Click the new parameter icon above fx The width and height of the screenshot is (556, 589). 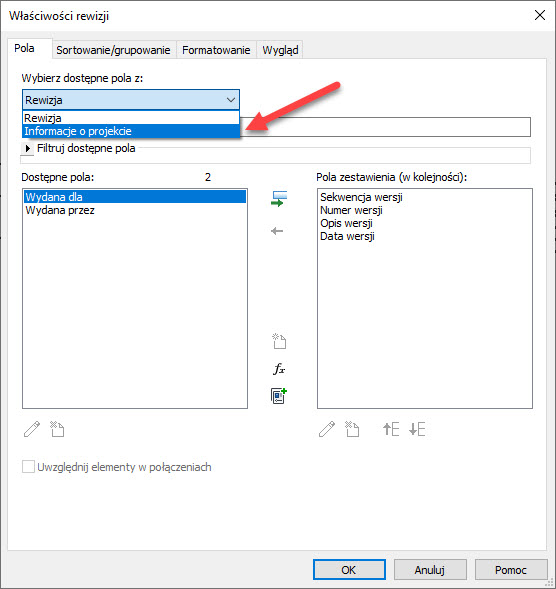point(279,341)
